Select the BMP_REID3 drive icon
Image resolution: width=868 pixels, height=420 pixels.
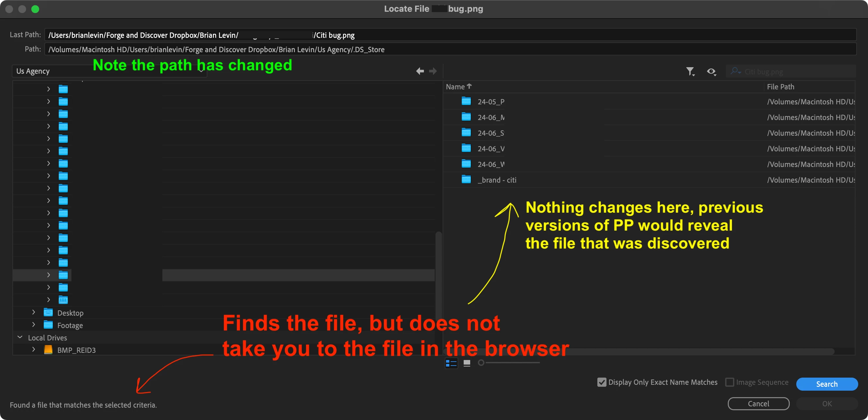click(48, 350)
